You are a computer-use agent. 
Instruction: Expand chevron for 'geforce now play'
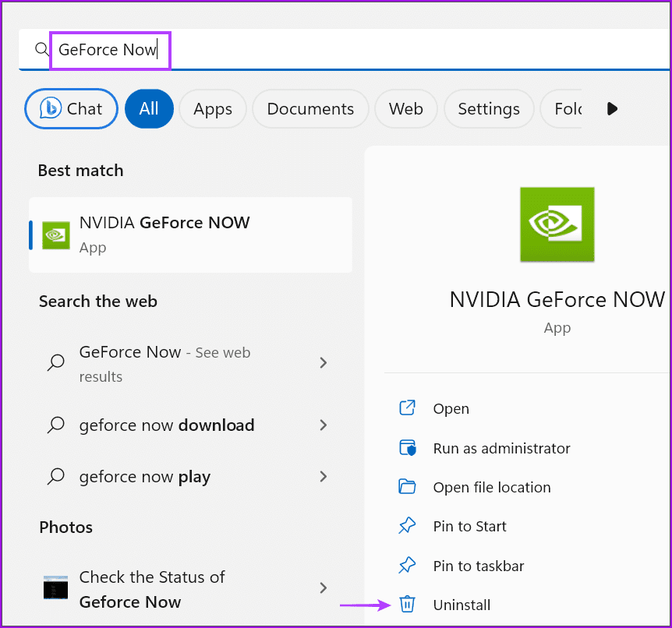point(324,476)
